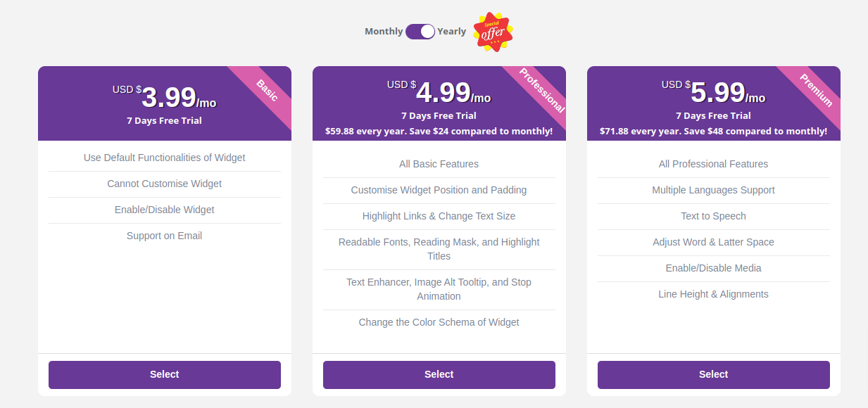
Task: Click the Enable/Disable Media feature row
Action: click(714, 269)
